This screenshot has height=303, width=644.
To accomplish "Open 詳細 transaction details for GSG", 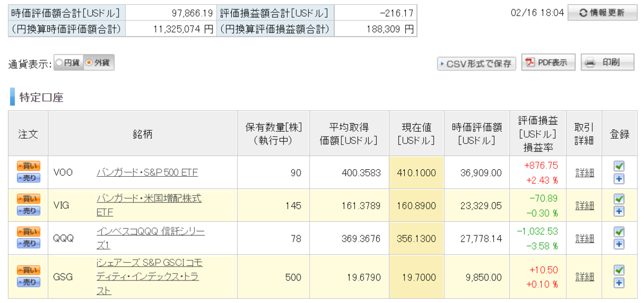I will click(584, 277).
